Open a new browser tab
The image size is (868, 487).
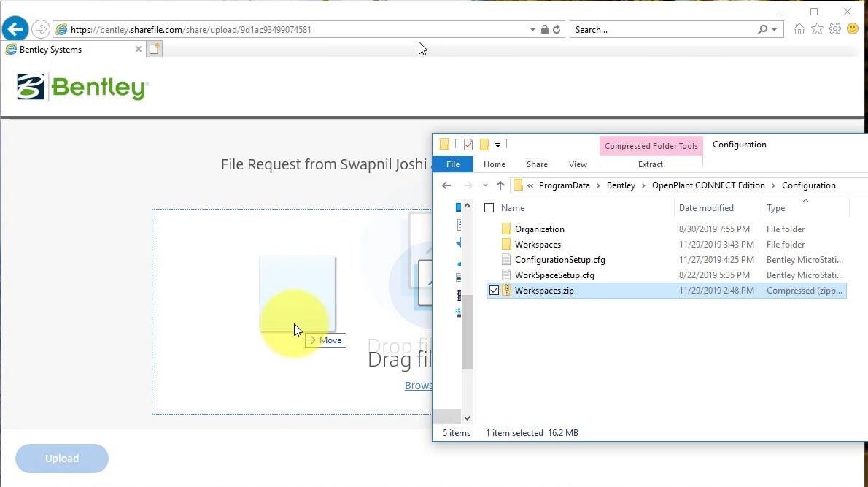click(155, 50)
